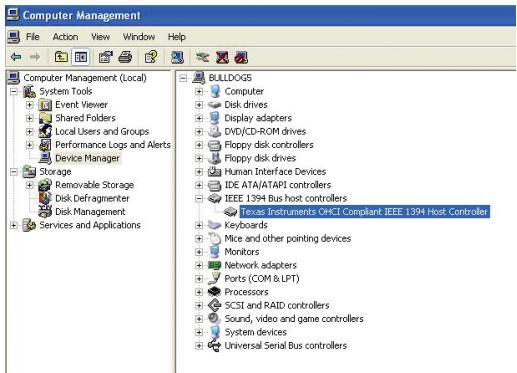
Task: Expand the Monitors category
Action: (199, 252)
